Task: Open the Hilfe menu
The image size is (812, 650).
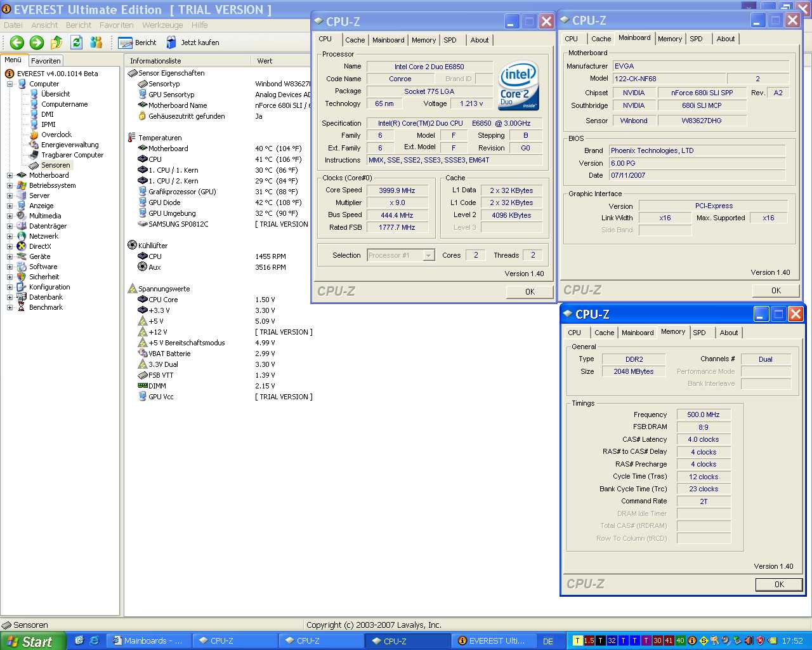Action: tap(200, 25)
